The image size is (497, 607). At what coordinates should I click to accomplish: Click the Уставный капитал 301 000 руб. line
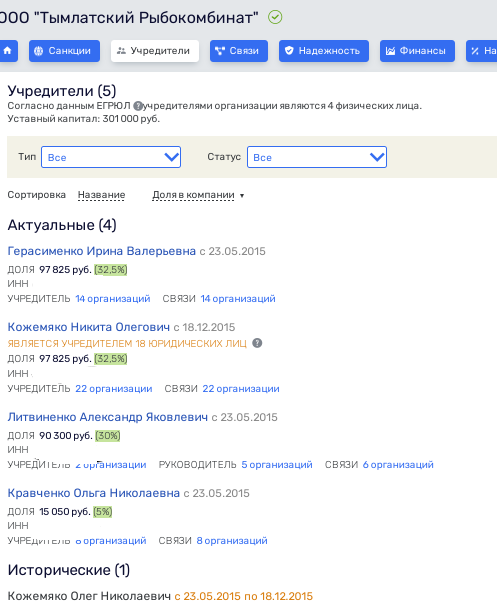(84, 118)
